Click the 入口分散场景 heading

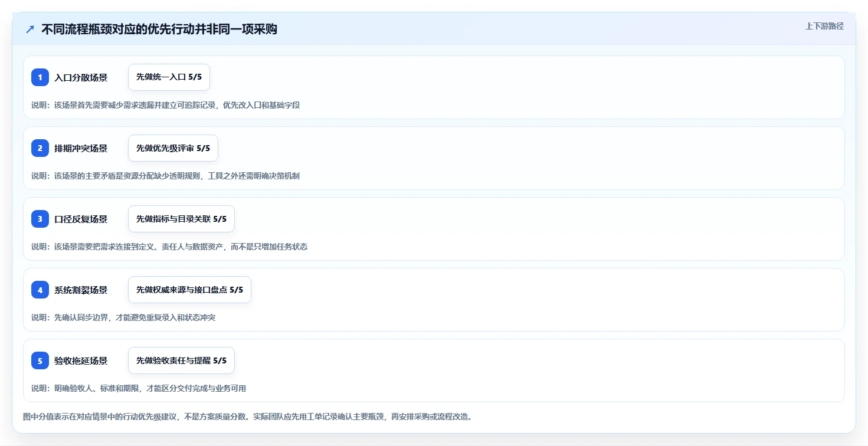tap(81, 77)
